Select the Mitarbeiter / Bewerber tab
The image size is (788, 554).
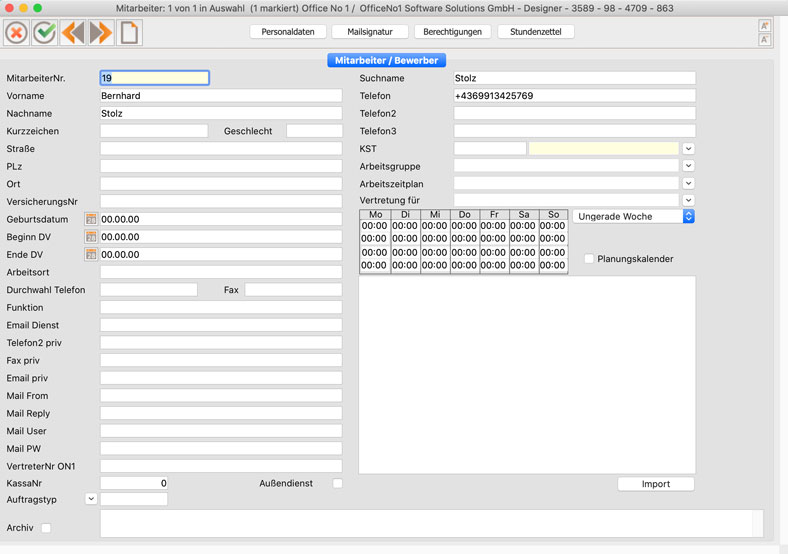[x=386, y=60]
